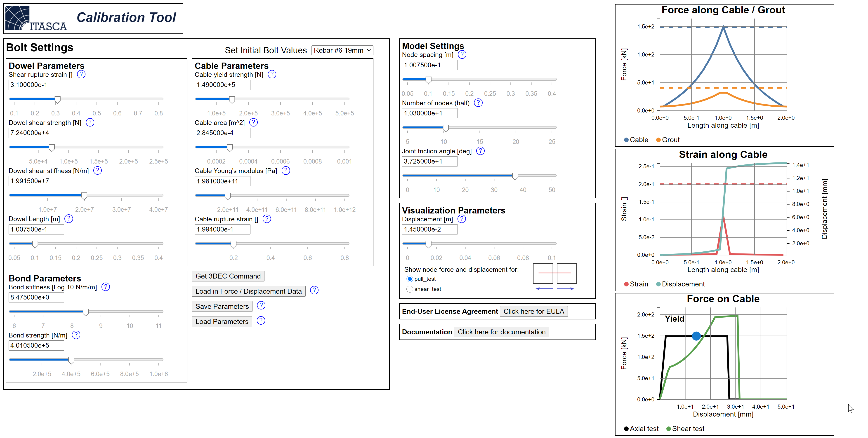Click the ITASCA logo
868x438 pixels.
pyautogui.click(x=36, y=19)
